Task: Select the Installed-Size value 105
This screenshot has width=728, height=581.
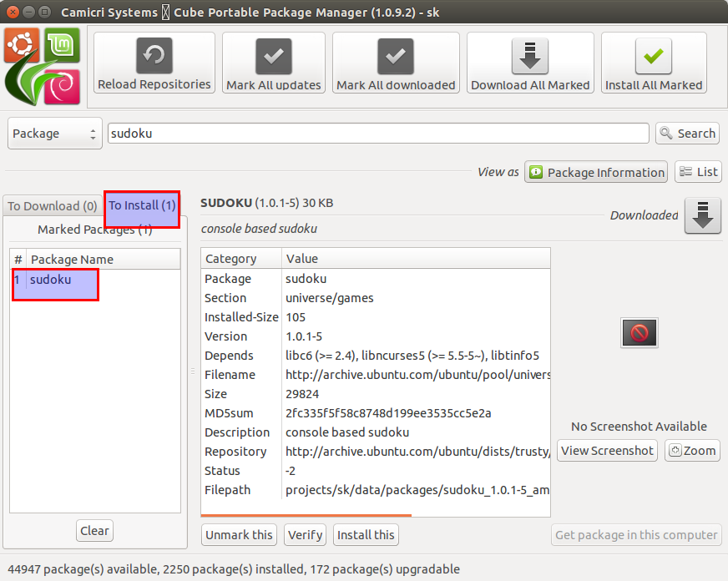Action: point(296,317)
